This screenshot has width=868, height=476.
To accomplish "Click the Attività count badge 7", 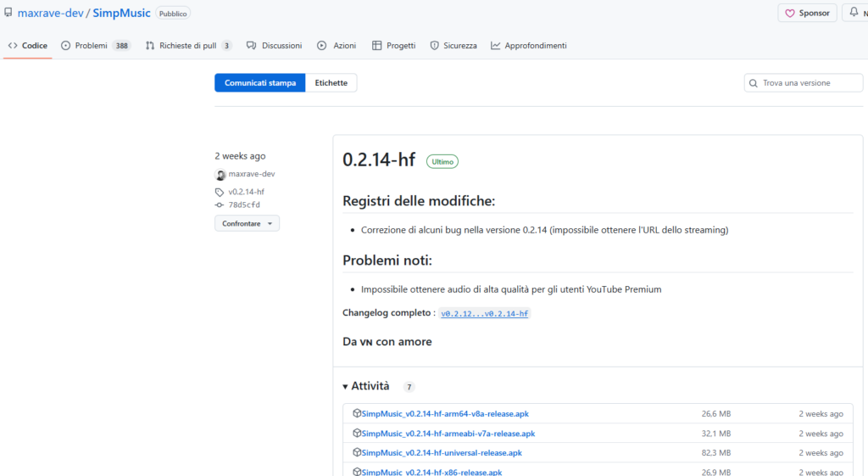I will point(409,387).
